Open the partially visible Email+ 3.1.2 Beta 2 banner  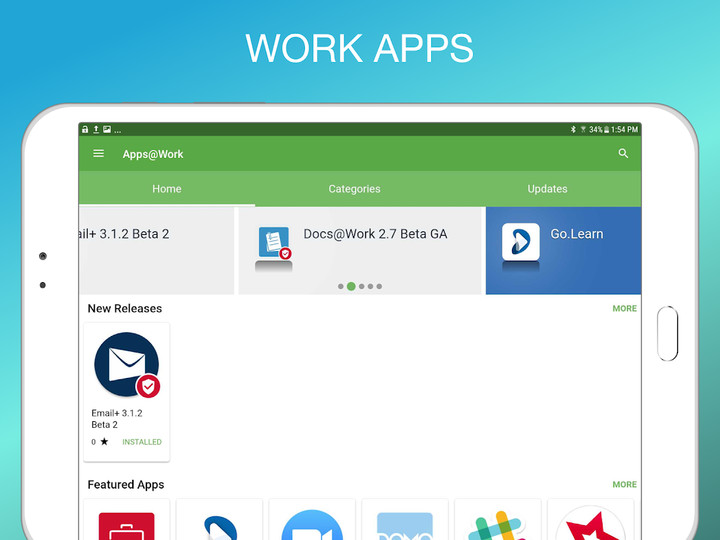click(x=156, y=250)
